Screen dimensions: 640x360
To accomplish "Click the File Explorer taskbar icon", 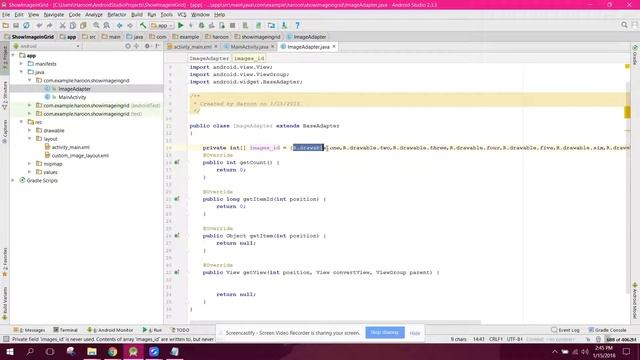I will coord(92,351).
